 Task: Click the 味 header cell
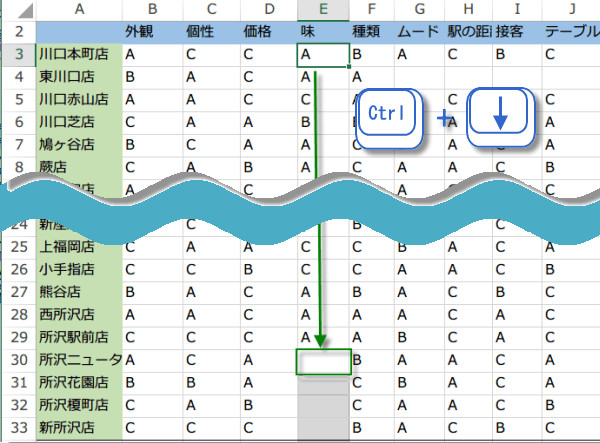point(324,31)
